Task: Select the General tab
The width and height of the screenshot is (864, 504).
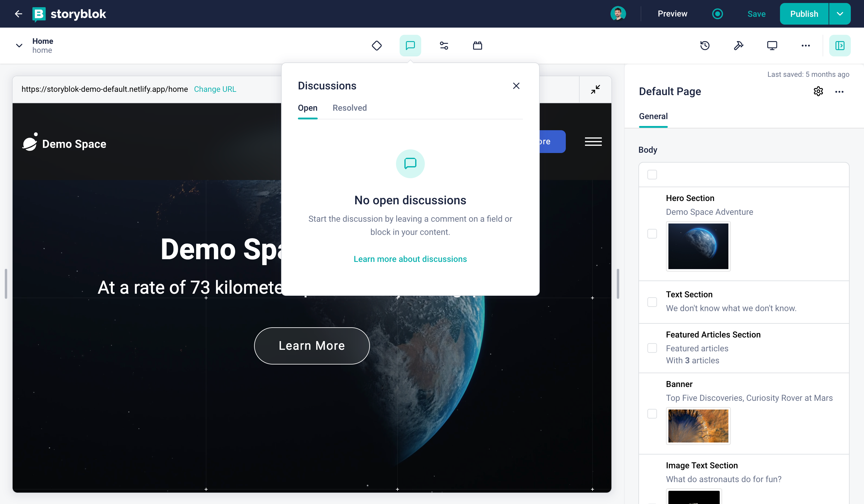Action: 653,116
